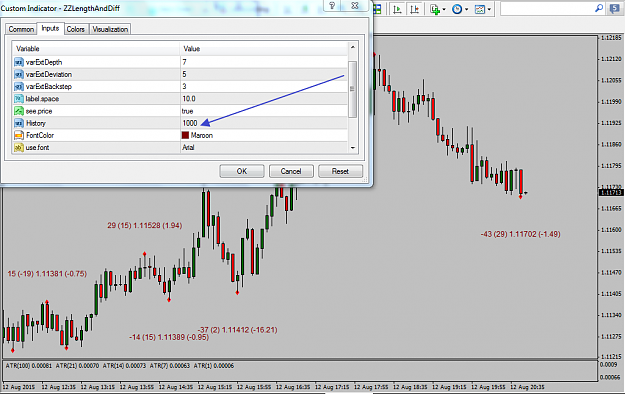This screenshot has height=394, width=625.
Task: Select the varExtDepth variable name
Action: click(44, 62)
